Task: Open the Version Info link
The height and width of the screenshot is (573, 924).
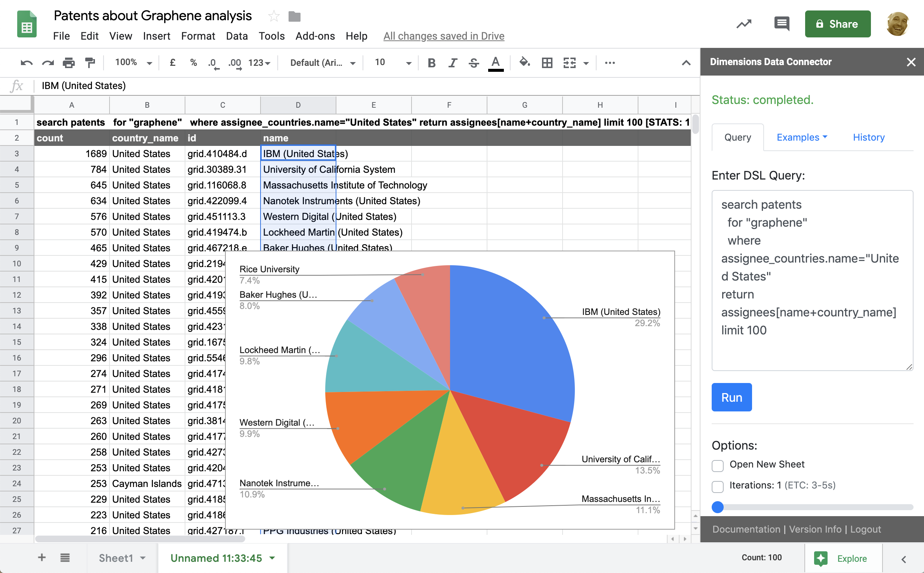Action: [815, 529]
